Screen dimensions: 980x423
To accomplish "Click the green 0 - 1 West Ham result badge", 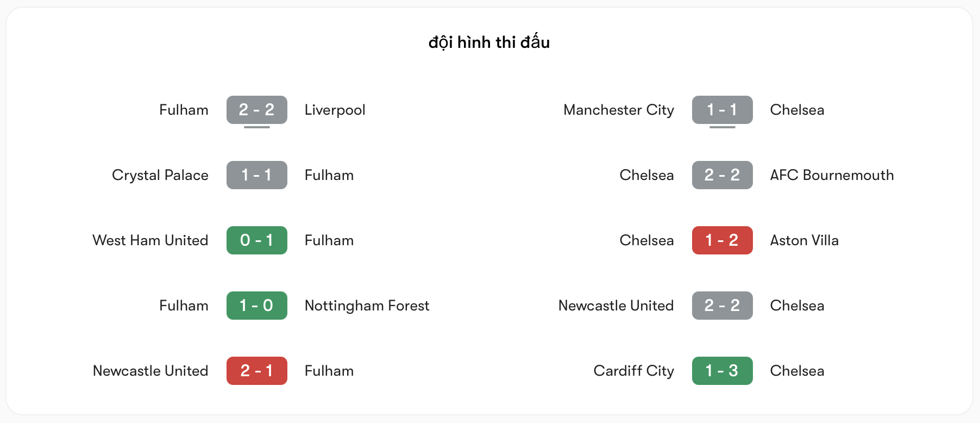I will (256, 240).
